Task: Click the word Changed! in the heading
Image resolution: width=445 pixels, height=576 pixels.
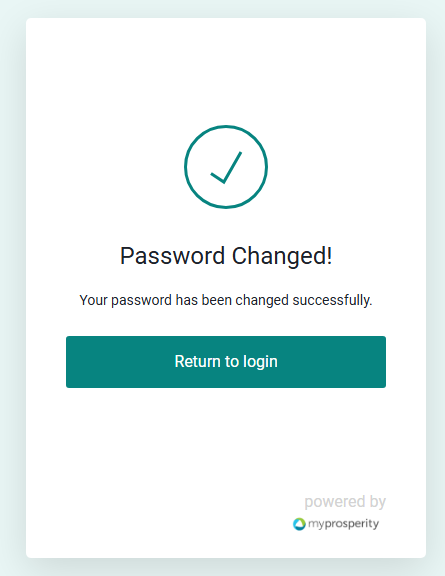Action: pyautogui.click(x=282, y=256)
